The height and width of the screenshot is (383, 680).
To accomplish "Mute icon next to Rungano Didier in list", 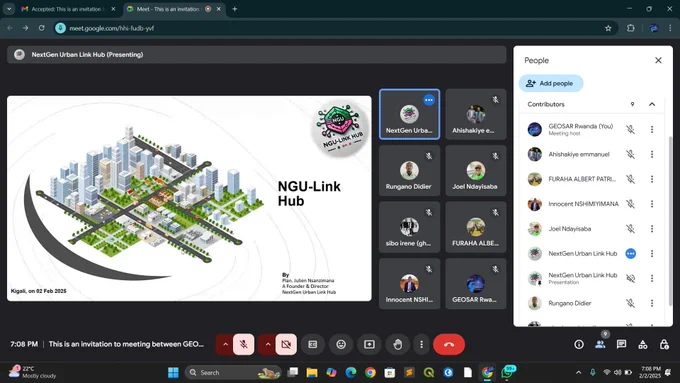I will click(x=631, y=303).
